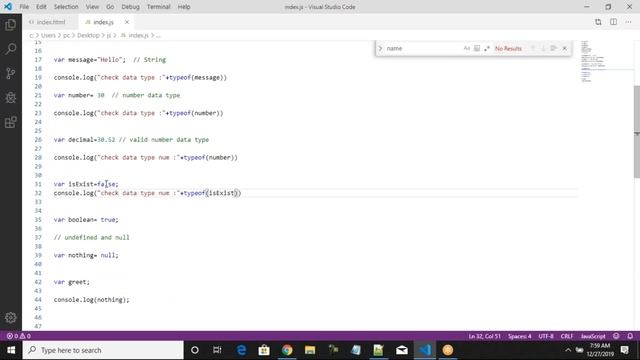Click the feedback smiley in status bar
The height and width of the screenshot is (360, 640).
pos(616,336)
